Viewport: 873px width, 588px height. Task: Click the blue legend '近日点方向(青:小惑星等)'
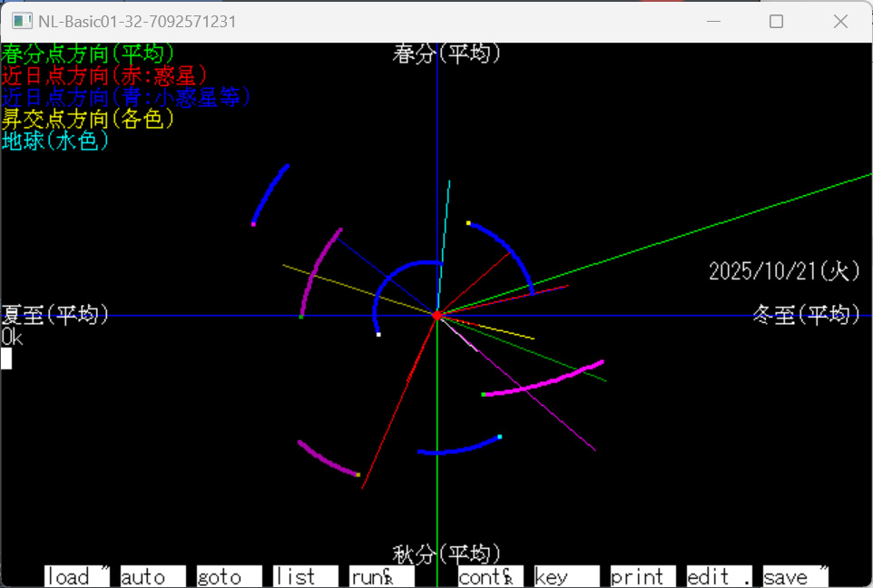click(x=126, y=97)
